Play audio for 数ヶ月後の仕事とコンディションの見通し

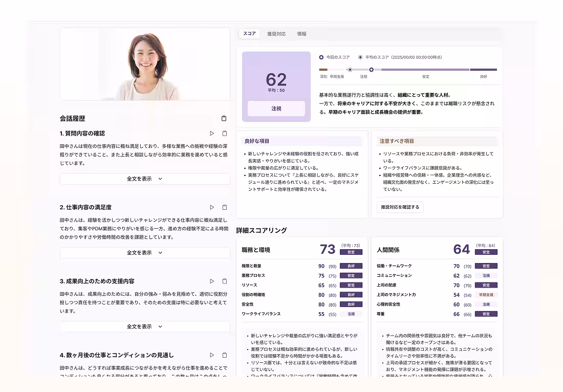click(x=211, y=355)
